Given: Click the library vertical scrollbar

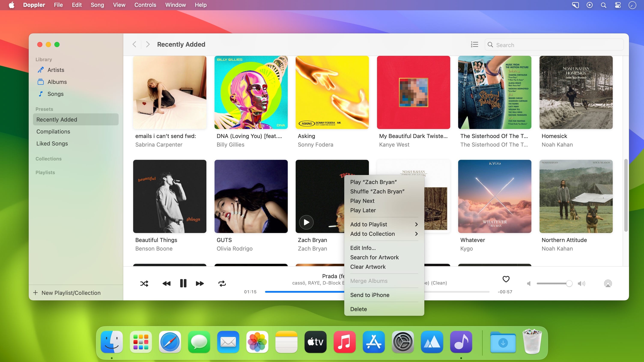Looking at the screenshot, I should 626,195.
